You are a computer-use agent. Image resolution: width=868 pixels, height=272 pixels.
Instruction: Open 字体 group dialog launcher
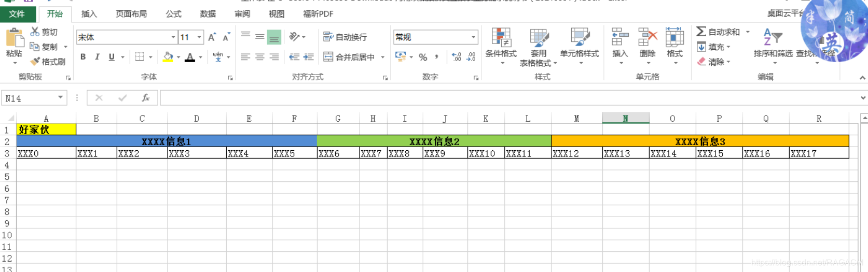(x=230, y=78)
